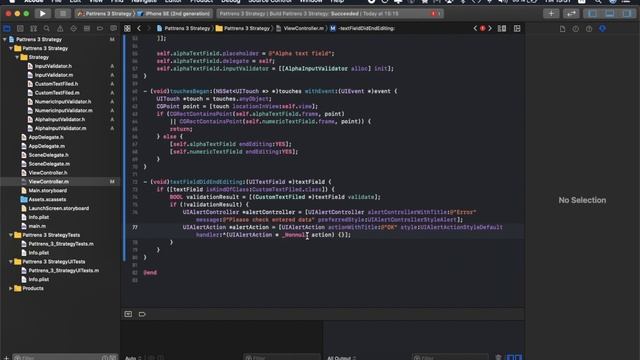Open Auto variables scope dropdown
Screen dimensions: 640x360
coord(133,358)
